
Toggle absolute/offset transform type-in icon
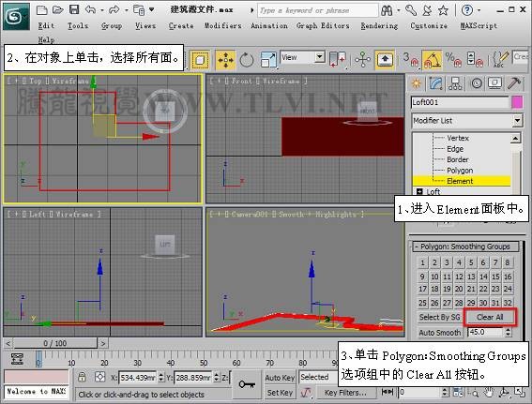pyautogui.click(x=99, y=377)
